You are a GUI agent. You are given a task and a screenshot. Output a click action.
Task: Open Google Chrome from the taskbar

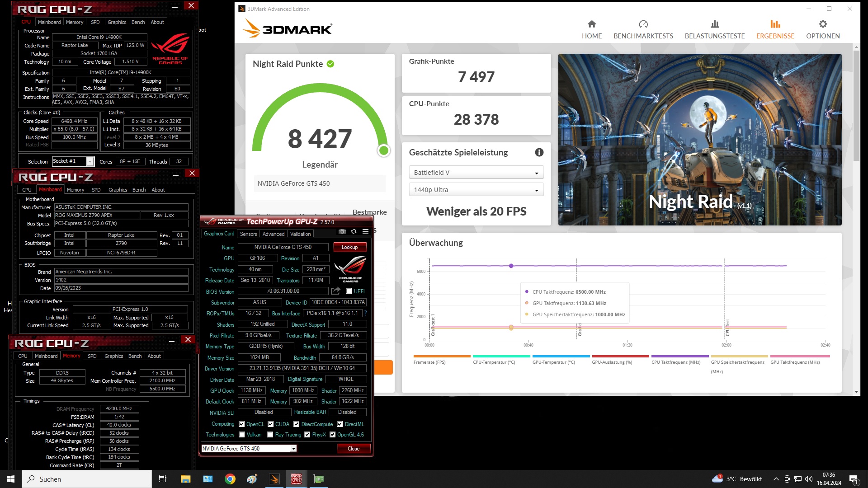coord(230,479)
